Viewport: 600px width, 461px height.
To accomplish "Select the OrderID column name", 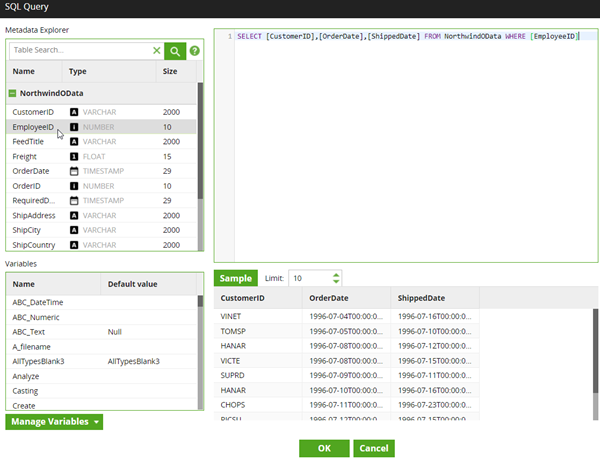I will (26, 186).
